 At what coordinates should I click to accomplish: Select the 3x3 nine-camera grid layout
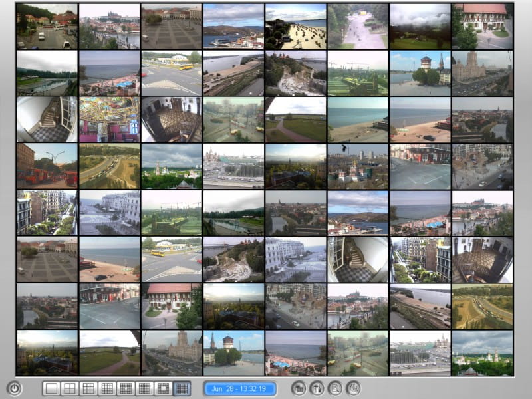click(88, 388)
